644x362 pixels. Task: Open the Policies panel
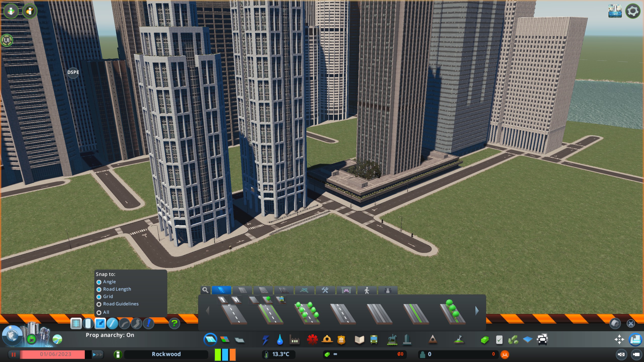pyautogui.click(x=499, y=340)
